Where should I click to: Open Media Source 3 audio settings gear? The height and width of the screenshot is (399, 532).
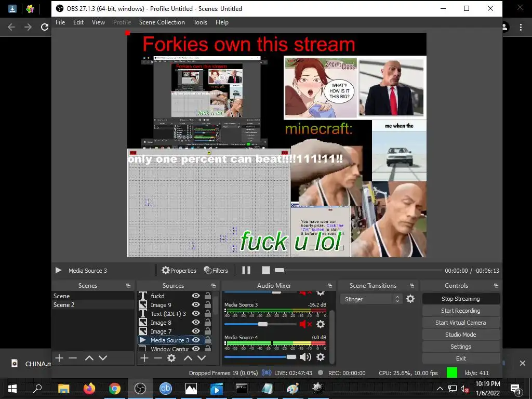(x=321, y=324)
